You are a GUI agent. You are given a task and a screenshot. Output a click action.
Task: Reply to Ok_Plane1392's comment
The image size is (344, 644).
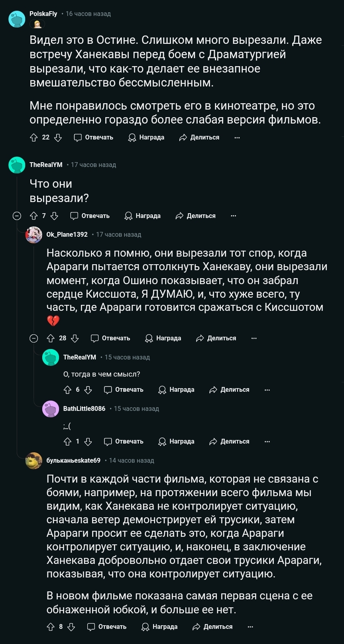(x=111, y=338)
